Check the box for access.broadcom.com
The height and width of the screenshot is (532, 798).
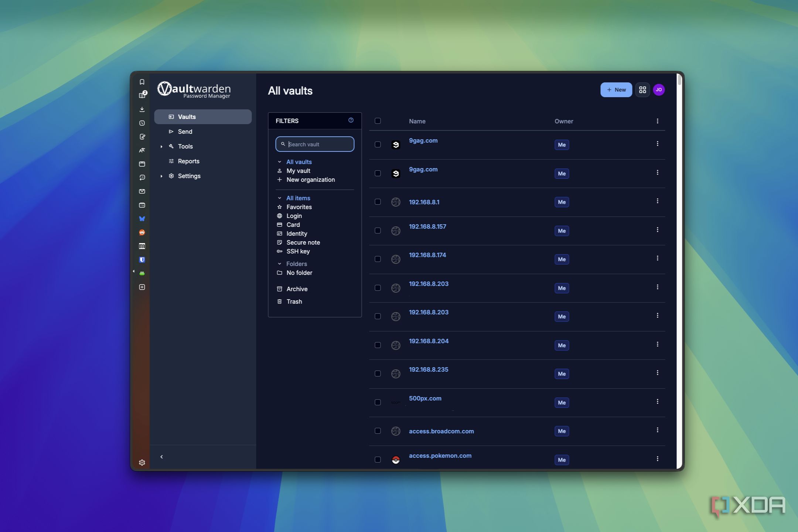pos(378,431)
